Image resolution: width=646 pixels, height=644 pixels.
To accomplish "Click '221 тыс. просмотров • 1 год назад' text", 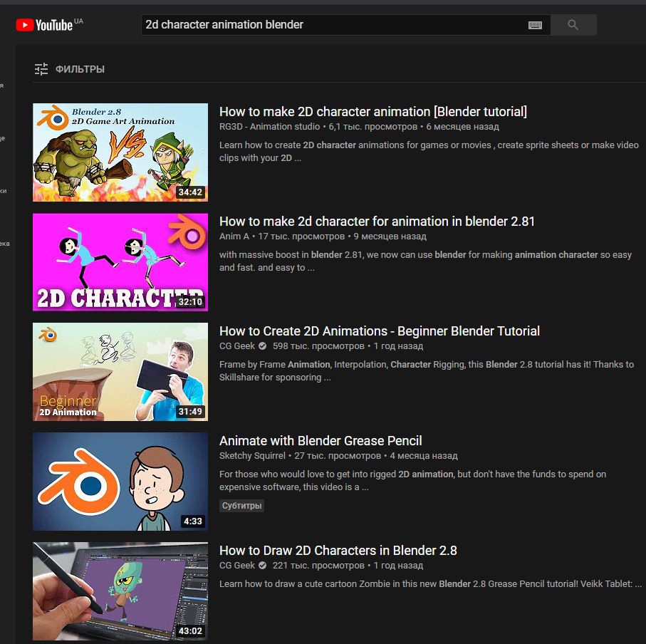I will tap(348, 566).
